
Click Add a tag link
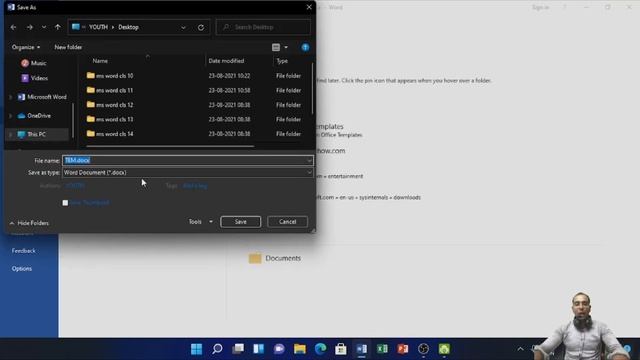click(195, 186)
